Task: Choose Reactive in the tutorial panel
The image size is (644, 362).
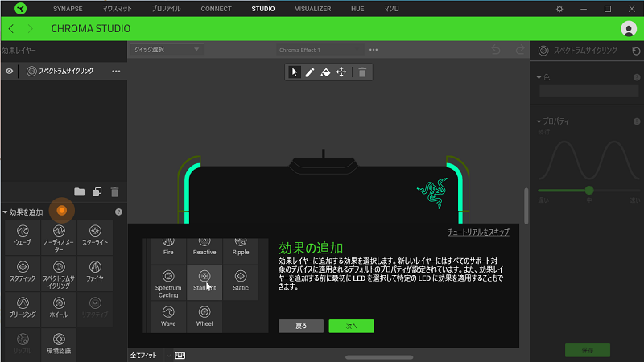Action: (204, 251)
